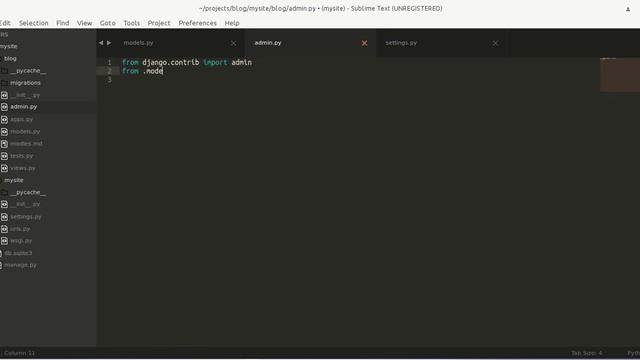Click the tab scroll left arrow
This screenshot has width=640, height=360.
(x=101, y=43)
